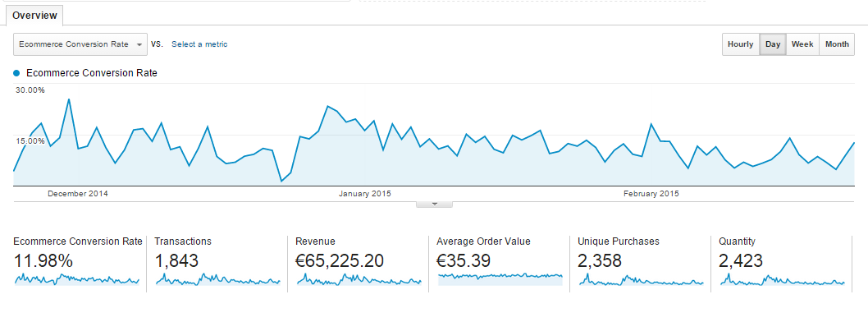
Task: Click the Transactions sparkline chart
Action: pos(218,279)
